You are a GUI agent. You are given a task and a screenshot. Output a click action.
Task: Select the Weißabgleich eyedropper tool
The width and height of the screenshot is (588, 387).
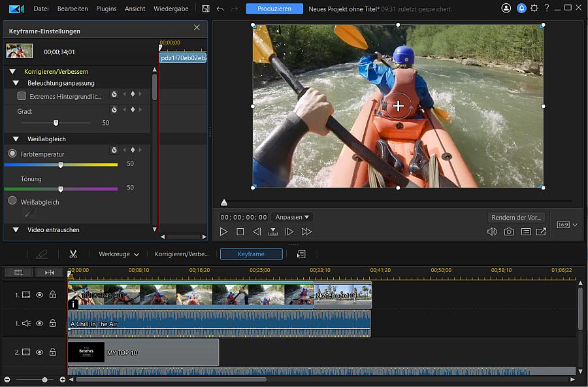(27, 214)
